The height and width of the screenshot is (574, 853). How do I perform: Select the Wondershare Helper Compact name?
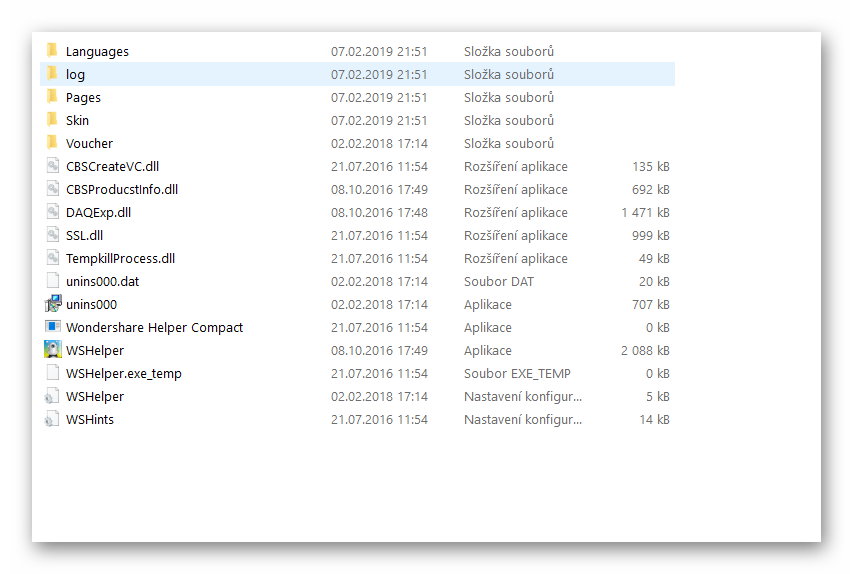(x=154, y=328)
